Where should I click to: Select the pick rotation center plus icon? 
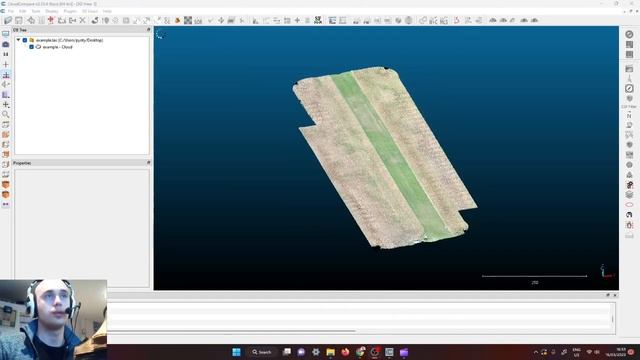(x=6, y=64)
